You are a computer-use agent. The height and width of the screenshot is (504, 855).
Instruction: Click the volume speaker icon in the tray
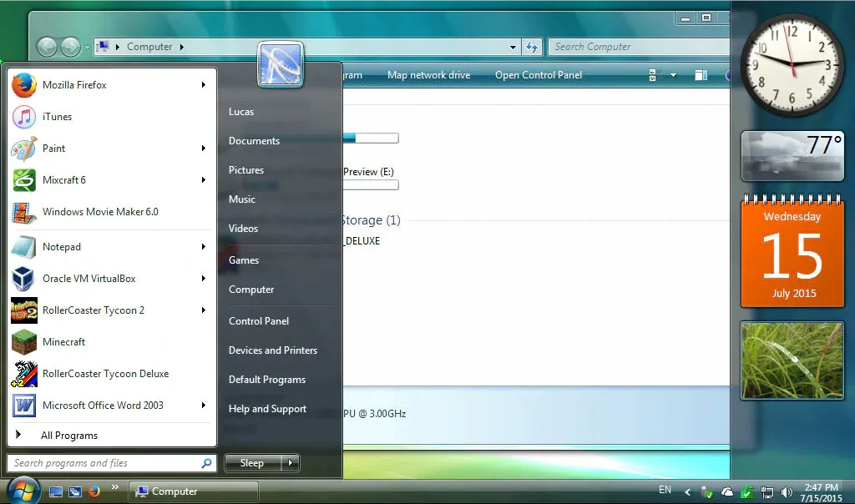(x=787, y=492)
